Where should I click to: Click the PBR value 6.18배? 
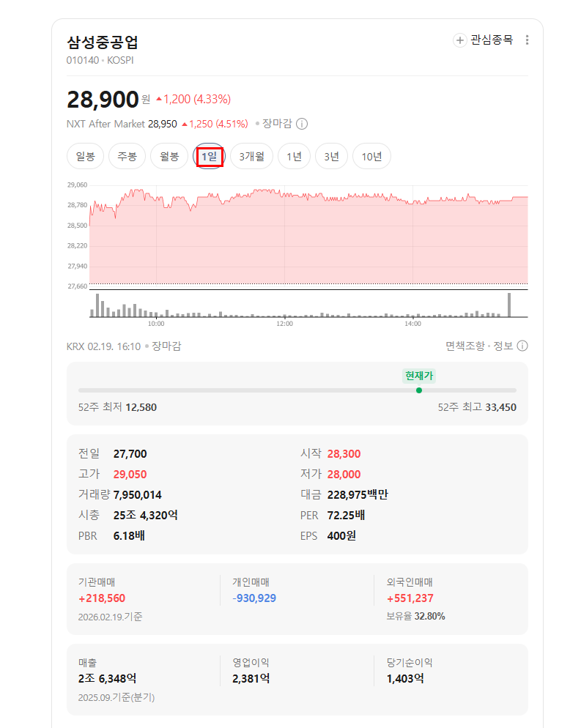129,536
